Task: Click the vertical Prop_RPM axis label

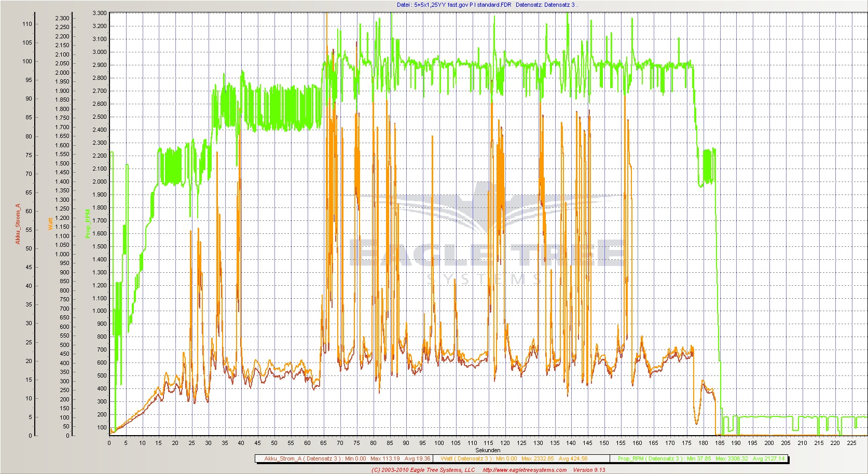Action: (88, 224)
